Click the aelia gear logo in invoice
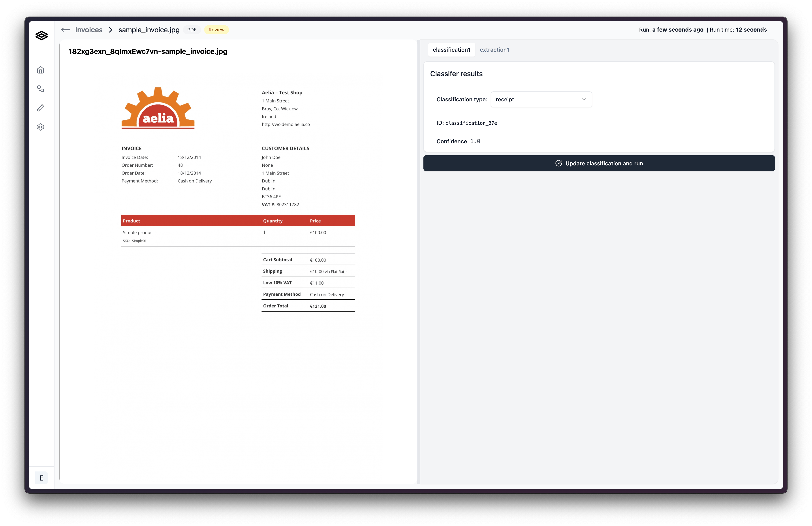812x526 pixels. pos(158,108)
